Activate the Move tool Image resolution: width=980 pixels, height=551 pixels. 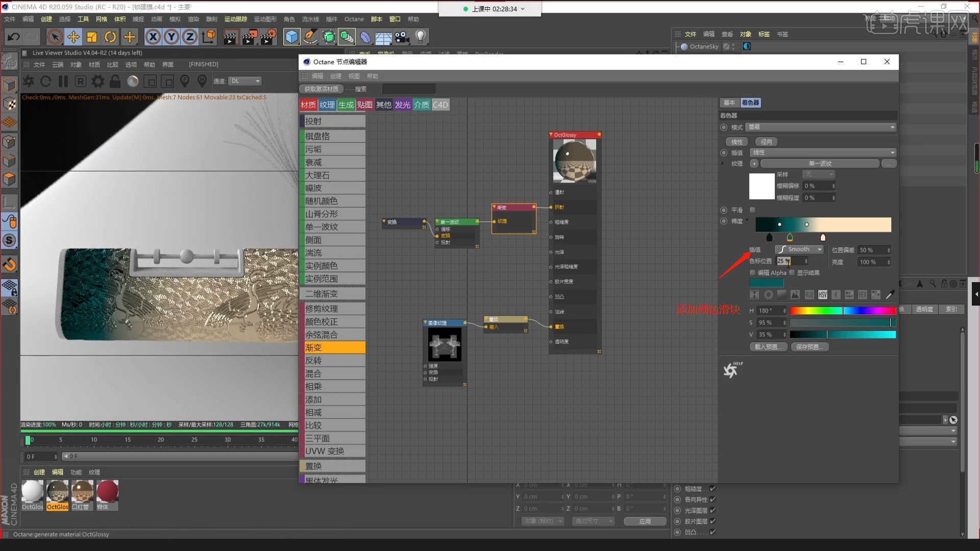(73, 37)
